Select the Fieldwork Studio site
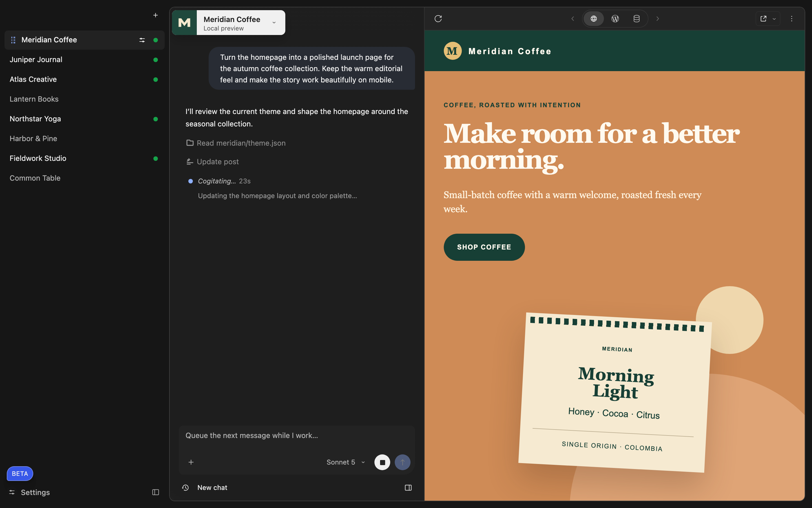 84,158
